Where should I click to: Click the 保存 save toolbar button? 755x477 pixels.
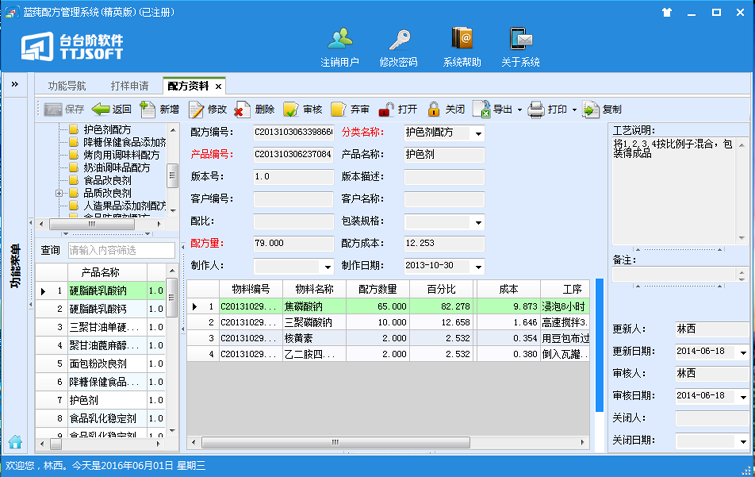(64, 110)
